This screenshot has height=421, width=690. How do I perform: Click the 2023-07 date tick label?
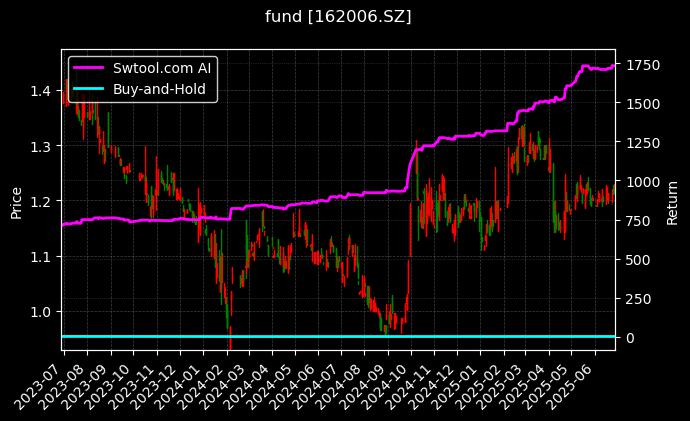pyautogui.click(x=46, y=379)
